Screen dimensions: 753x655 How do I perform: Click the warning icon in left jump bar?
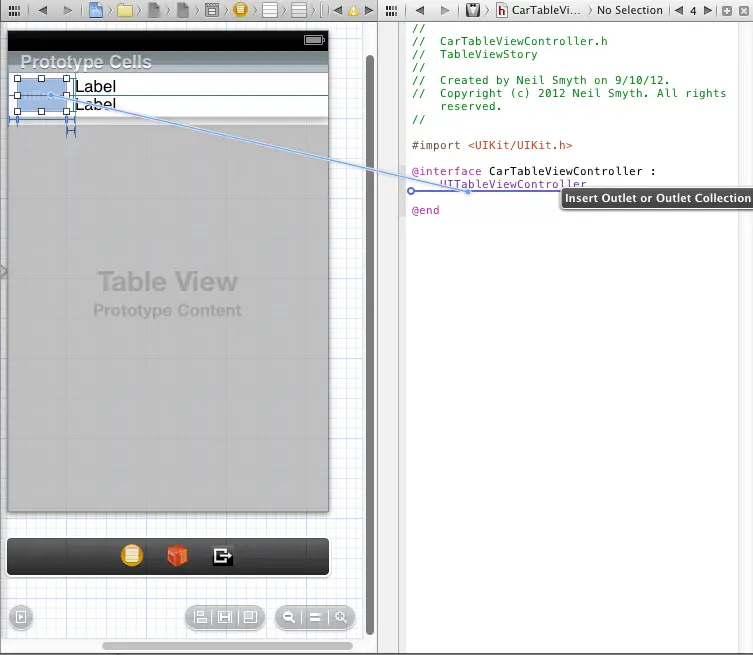click(353, 10)
